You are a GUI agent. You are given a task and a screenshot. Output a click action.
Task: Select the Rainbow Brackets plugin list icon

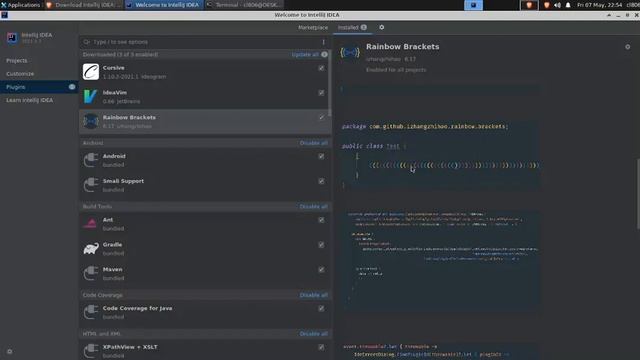pos(91,121)
